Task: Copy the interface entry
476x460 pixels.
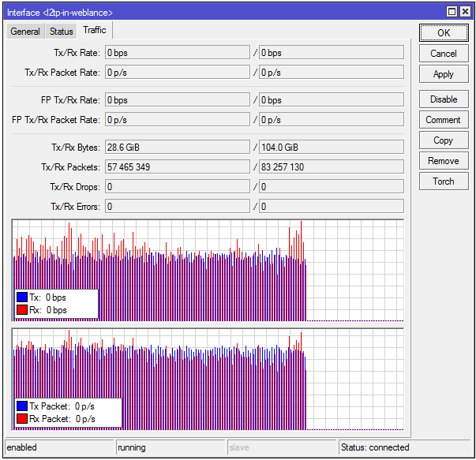Action: [444, 140]
